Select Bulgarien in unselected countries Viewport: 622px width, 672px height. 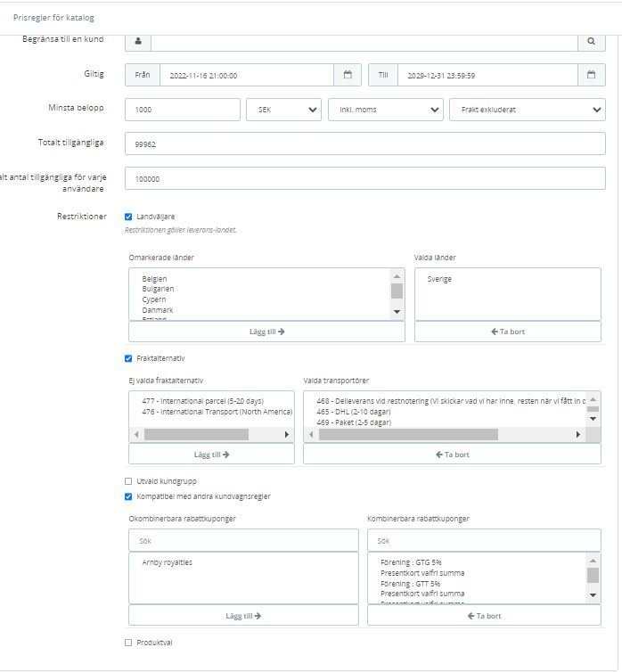pos(158,289)
